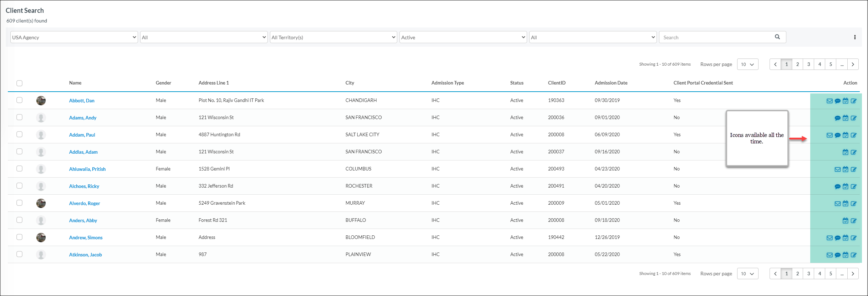Click next page arrow in bottom pagination
Viewport: 868px width, 296px height.
click(853, 274)
